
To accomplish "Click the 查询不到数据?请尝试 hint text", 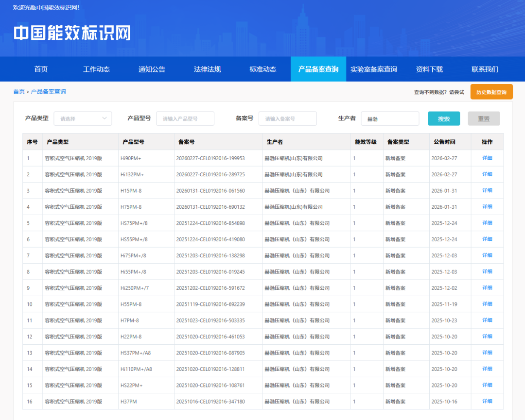I will click(439, 92).
